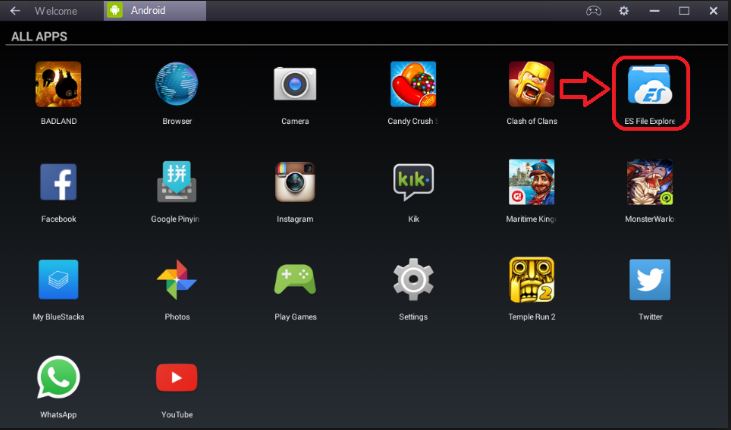This screenshot has height=430, width=731.
Task: Launch the Photos app
Action: (x=177, y=279)
